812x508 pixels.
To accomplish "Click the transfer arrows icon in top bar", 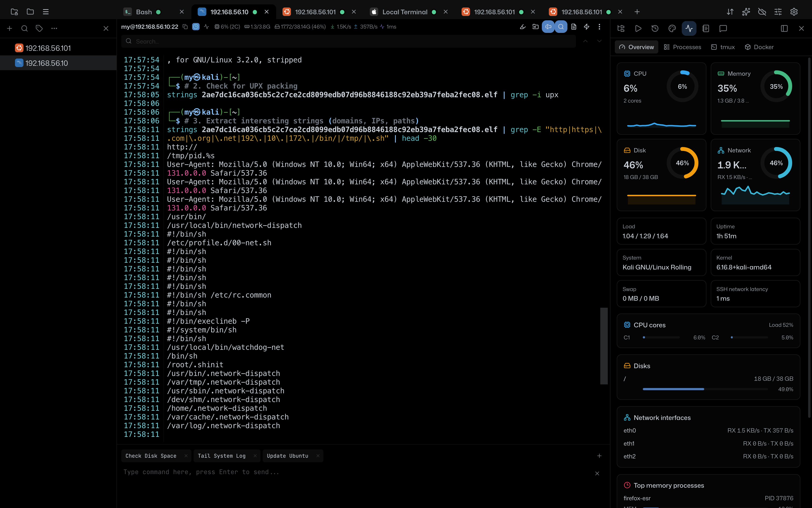I will click(x=730, y=12).
